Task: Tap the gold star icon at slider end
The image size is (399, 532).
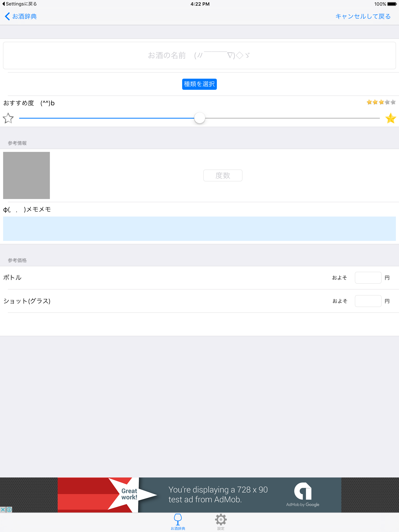Action: pos(390,118)
